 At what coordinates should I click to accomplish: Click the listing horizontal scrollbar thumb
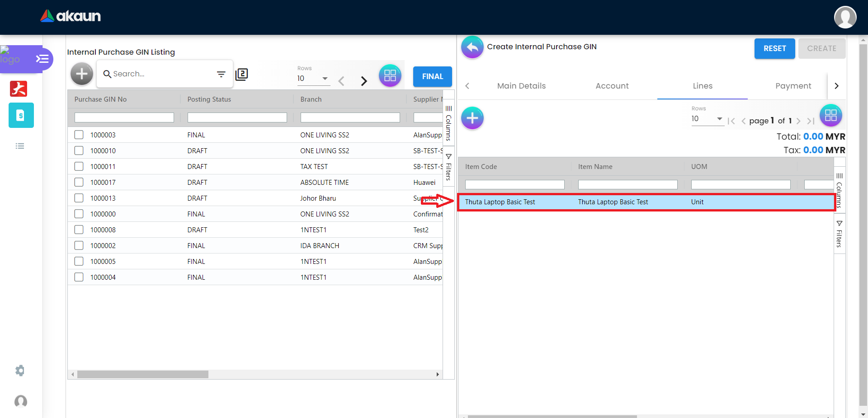(142, 375)
